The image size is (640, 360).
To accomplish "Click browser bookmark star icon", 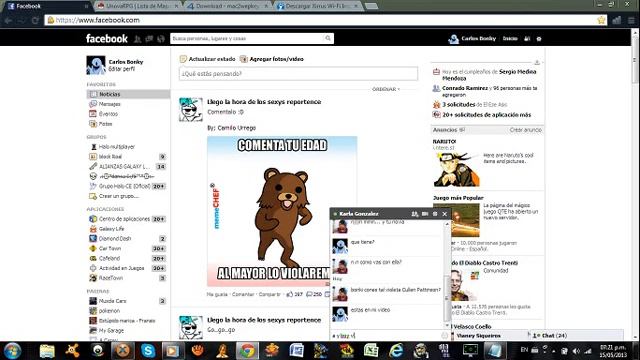I will coord(601,20).
